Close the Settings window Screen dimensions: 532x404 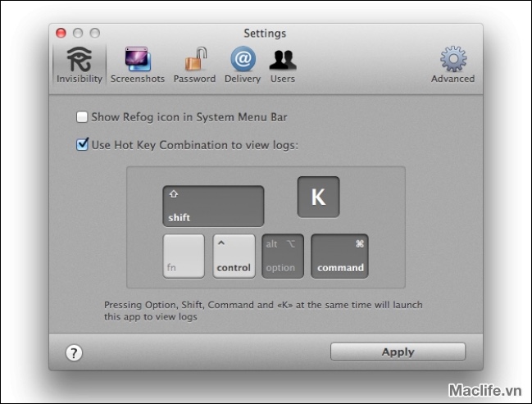pyautogui.click(x=61, y=33)
